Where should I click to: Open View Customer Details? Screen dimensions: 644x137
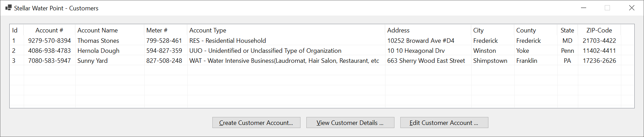350,123
